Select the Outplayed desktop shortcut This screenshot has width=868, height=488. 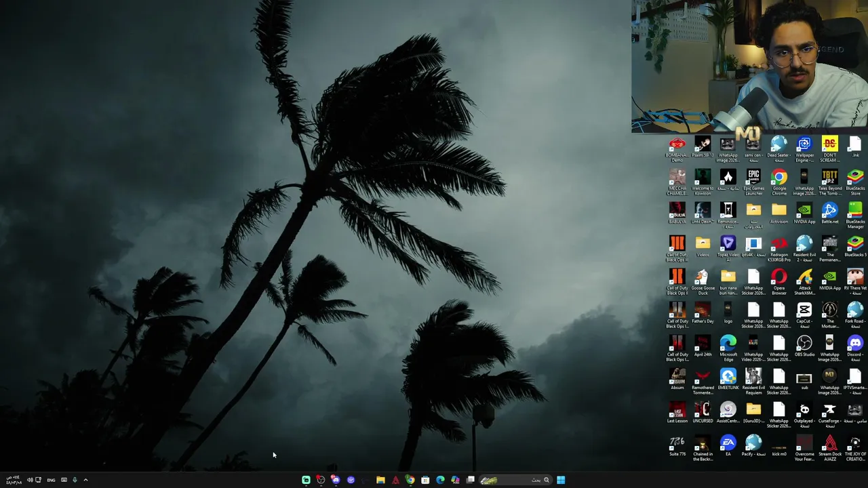(x=804, y=415)
